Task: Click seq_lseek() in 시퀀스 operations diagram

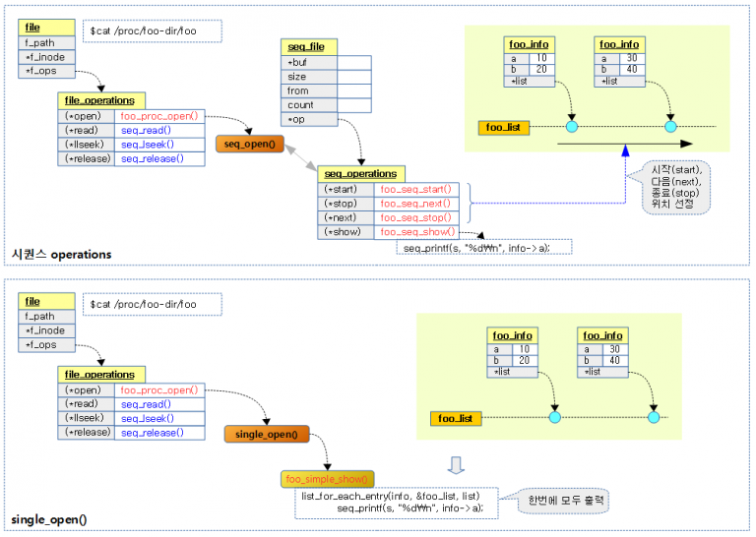Action: pyautogui.click(x=159, y=145)
